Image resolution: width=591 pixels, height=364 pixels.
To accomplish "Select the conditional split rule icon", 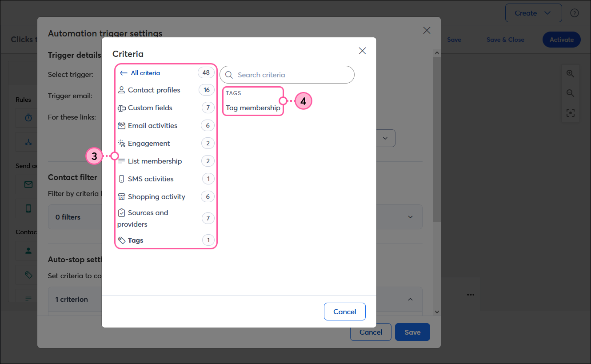I will pyautogui.click(x=28, y=142).
